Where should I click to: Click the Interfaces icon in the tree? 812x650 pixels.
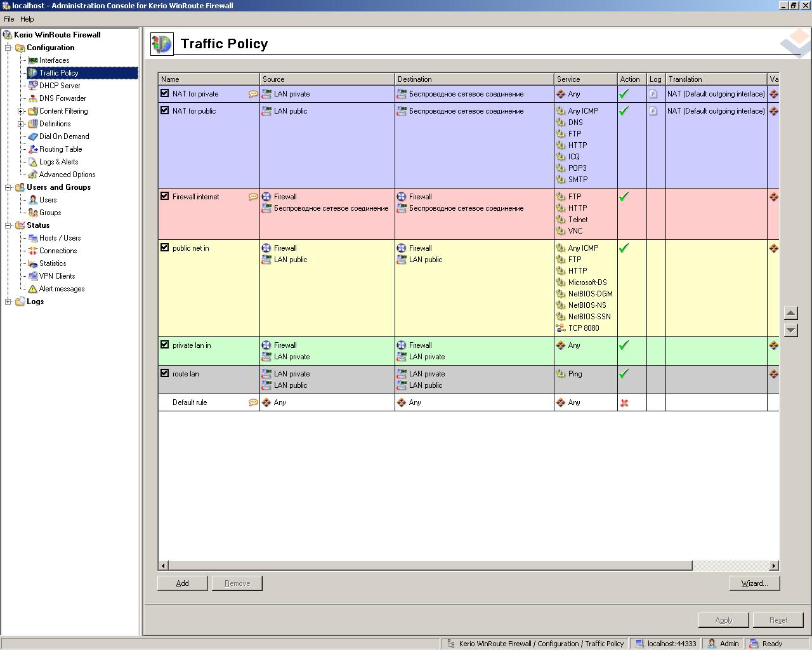(x=33, y=60)
